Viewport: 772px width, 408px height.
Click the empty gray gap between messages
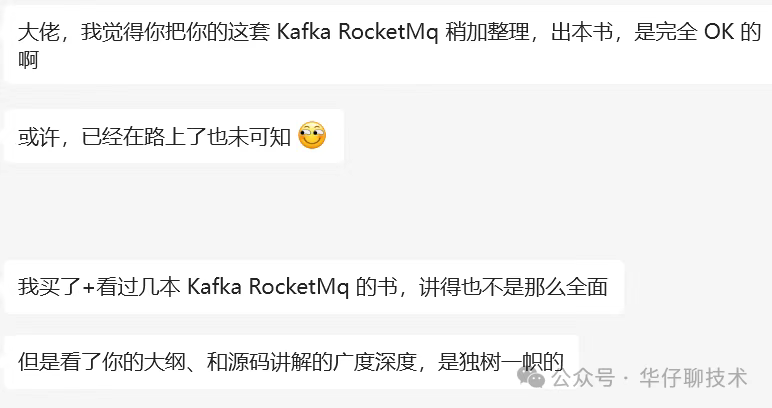tap(386, 212)
